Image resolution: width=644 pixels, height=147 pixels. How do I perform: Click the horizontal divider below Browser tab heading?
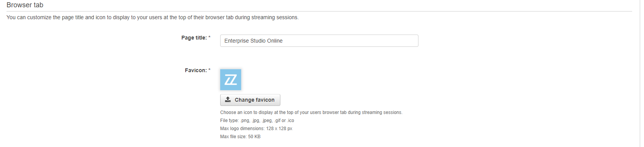coord(319,11)
